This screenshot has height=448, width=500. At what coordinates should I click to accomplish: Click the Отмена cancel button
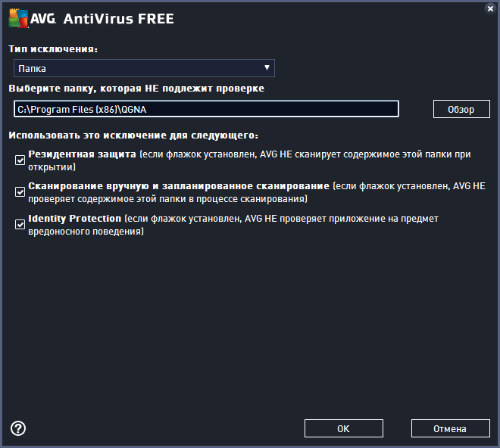[x=451, y=428]
